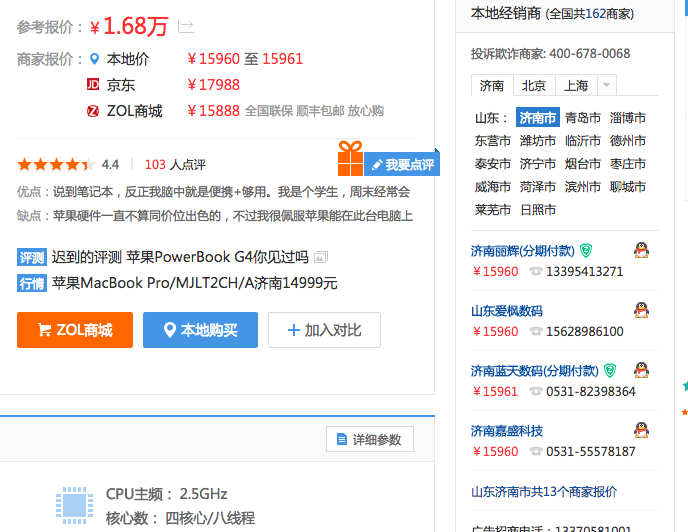Click phone icon next to 0531-55578187
This screenshot has height=532, width=688.
(x=536, y=451)
